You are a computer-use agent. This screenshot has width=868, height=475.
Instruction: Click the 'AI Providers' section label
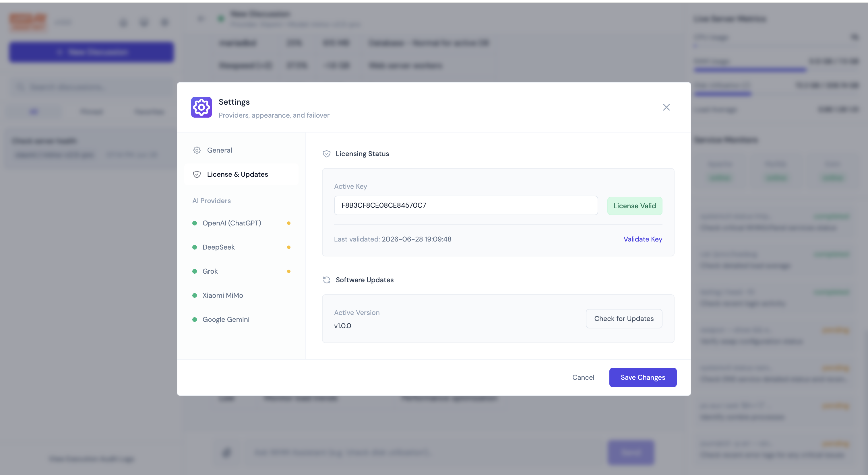point(211,200)
